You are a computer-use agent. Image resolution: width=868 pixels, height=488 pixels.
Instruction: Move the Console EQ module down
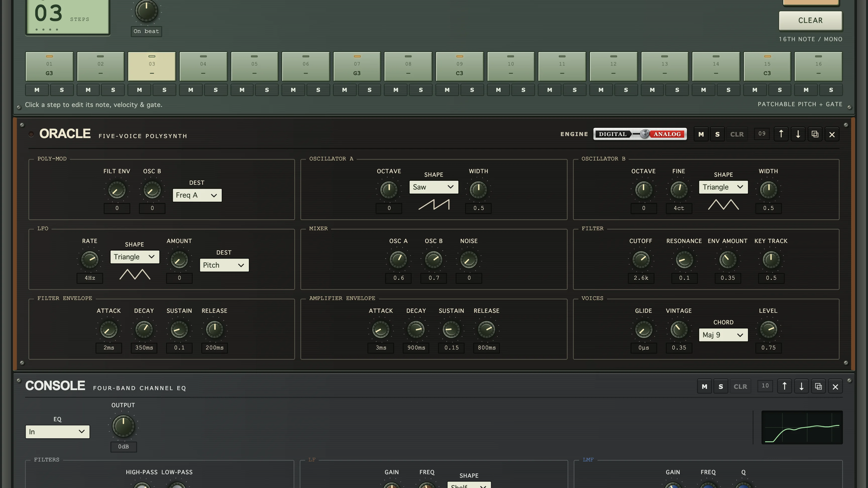[801, 386]
